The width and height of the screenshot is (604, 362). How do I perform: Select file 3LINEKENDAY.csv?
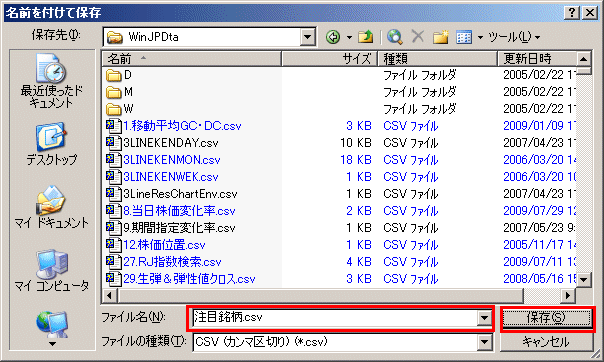coord(162,142)
